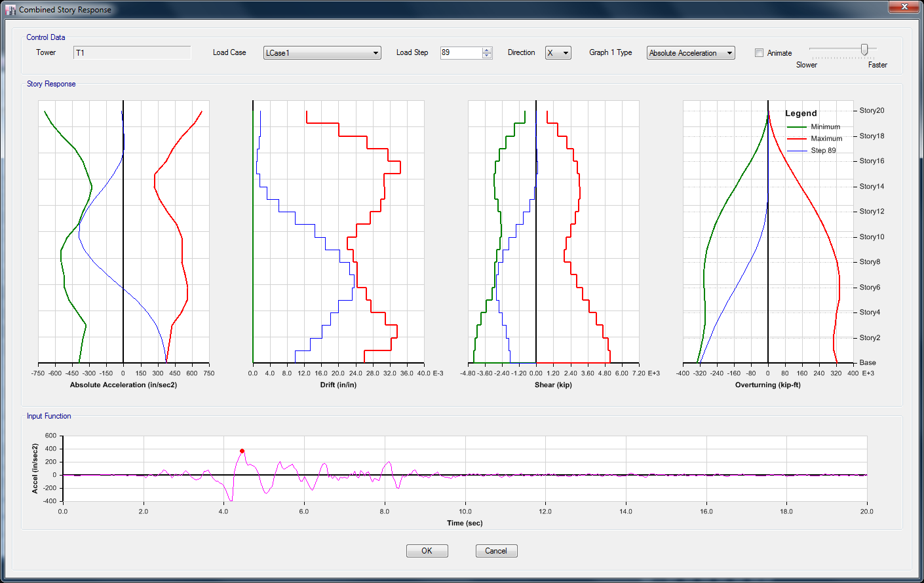Screen dimensions: 924x583
Task: Click the Story2 axis label
Action: (870, 338)
